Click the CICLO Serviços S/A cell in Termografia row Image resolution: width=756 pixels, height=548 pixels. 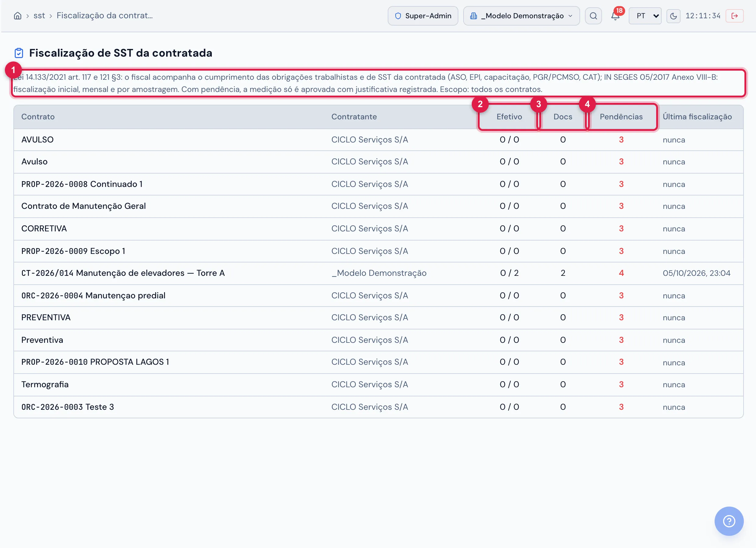369,385
